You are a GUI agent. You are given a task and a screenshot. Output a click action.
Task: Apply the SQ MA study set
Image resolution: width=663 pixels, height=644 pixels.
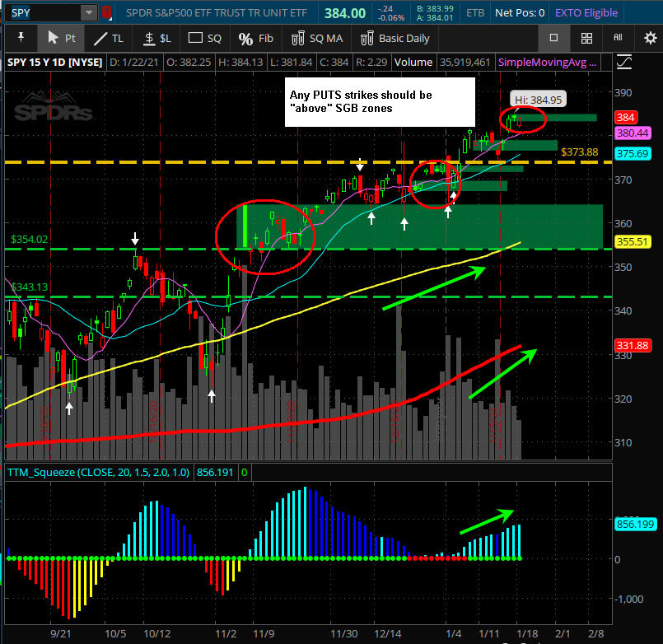point(314,38)
